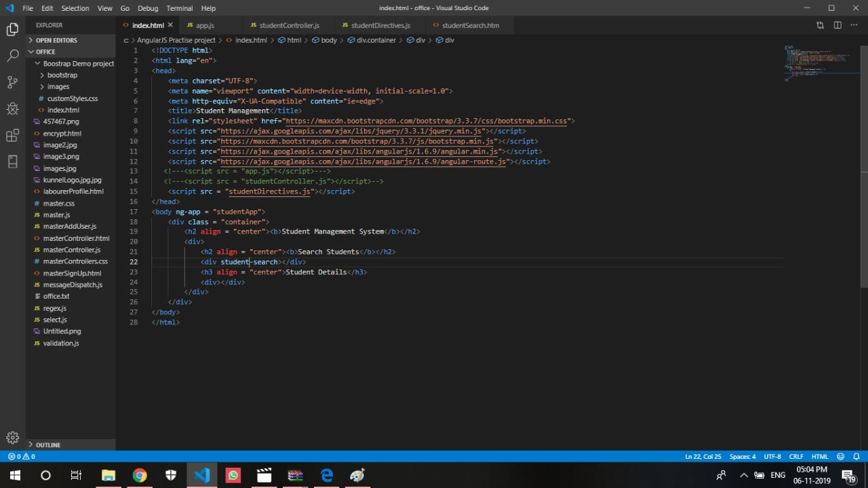The image size is (868, 488).
Task: Open the Terminal menu
Action: pyautogui.click(x=179, y=8)
